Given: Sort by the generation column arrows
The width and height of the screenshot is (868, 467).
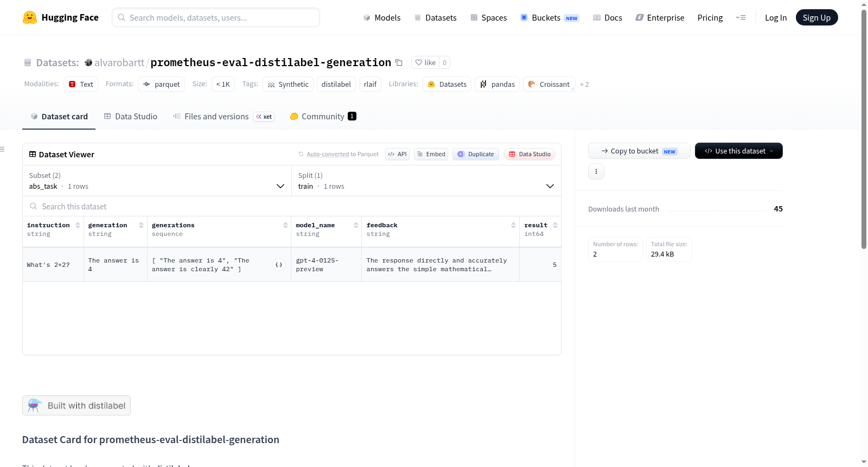Looking at the screenshot, I should (x=141, y=225).
